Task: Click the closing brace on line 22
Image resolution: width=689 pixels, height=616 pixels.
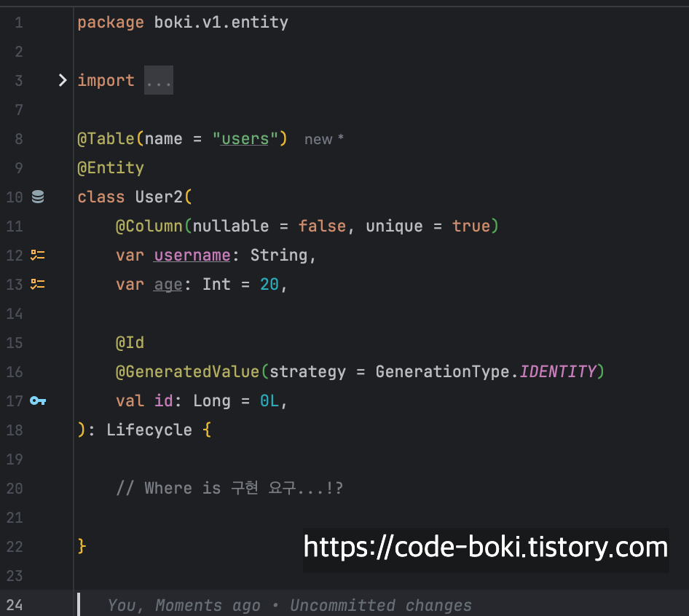Action: 82,547
